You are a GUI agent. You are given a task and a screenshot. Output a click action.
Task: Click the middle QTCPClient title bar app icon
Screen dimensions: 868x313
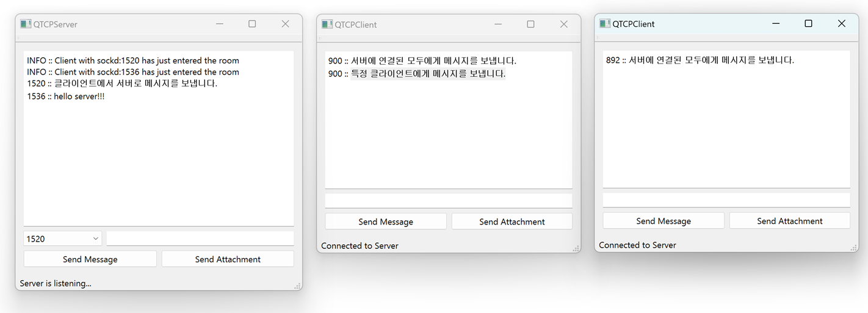[x=327, y=24]
